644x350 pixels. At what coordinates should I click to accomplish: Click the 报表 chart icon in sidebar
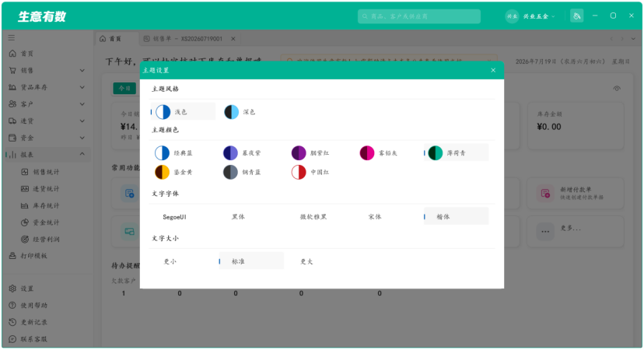[12, 155]
